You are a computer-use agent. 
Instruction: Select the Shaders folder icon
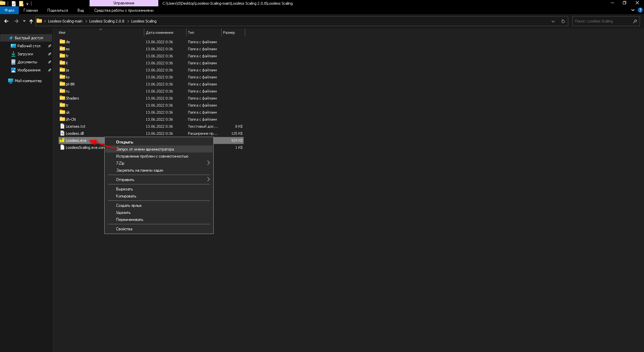(x=62, y=98)
